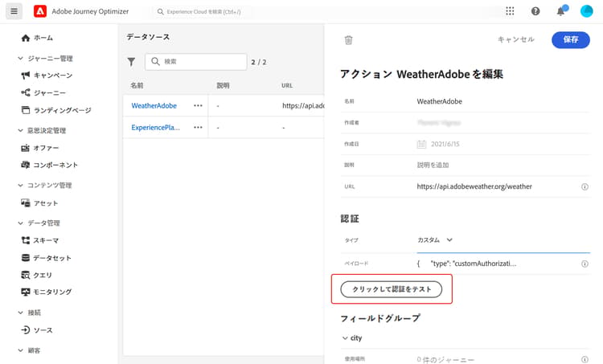Screen dimensions: 603x364
Task: Open ソース in the sidebar
Action: point(43,329)
